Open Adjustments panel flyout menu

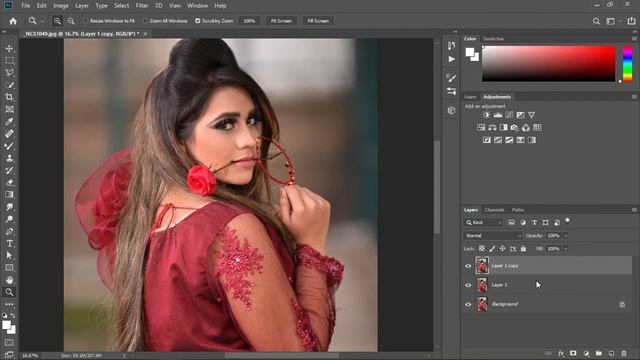pyautogui.click(x=634, y=97)
